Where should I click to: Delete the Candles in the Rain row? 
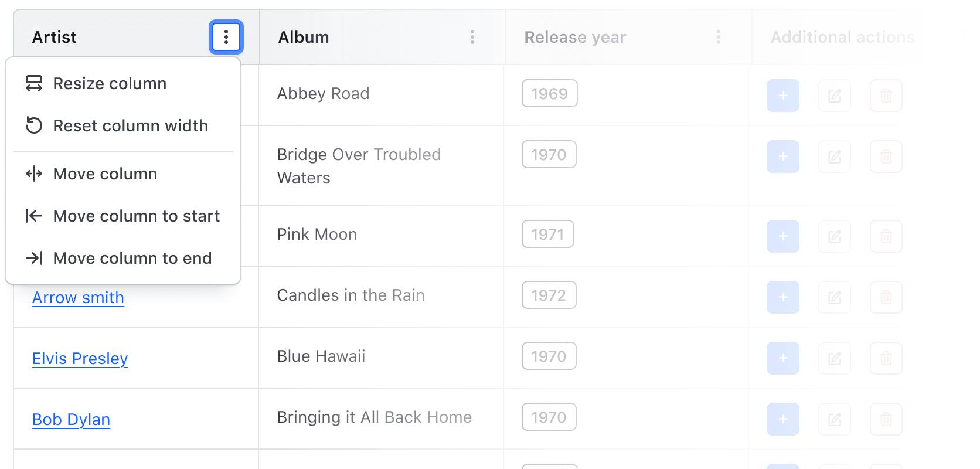(x=886, y=297)
